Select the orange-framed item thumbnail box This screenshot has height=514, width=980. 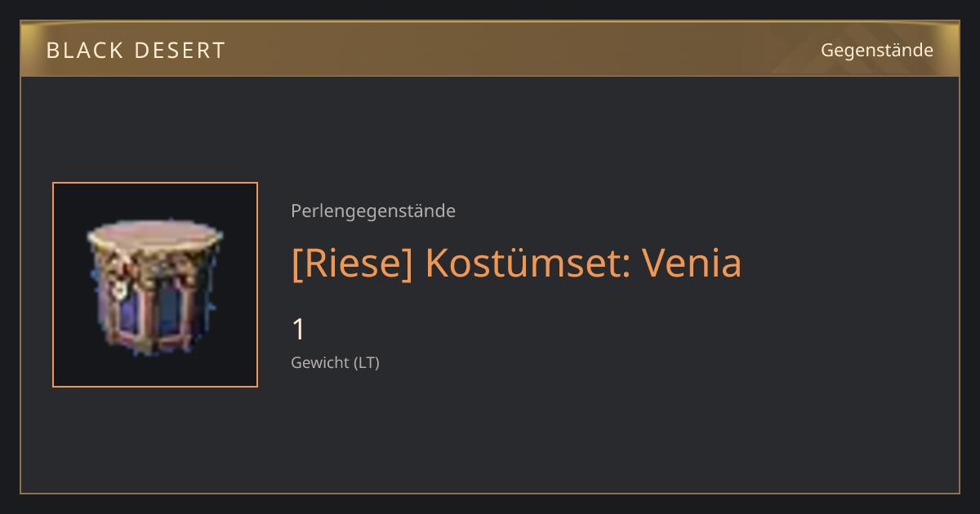coord(155,285)
